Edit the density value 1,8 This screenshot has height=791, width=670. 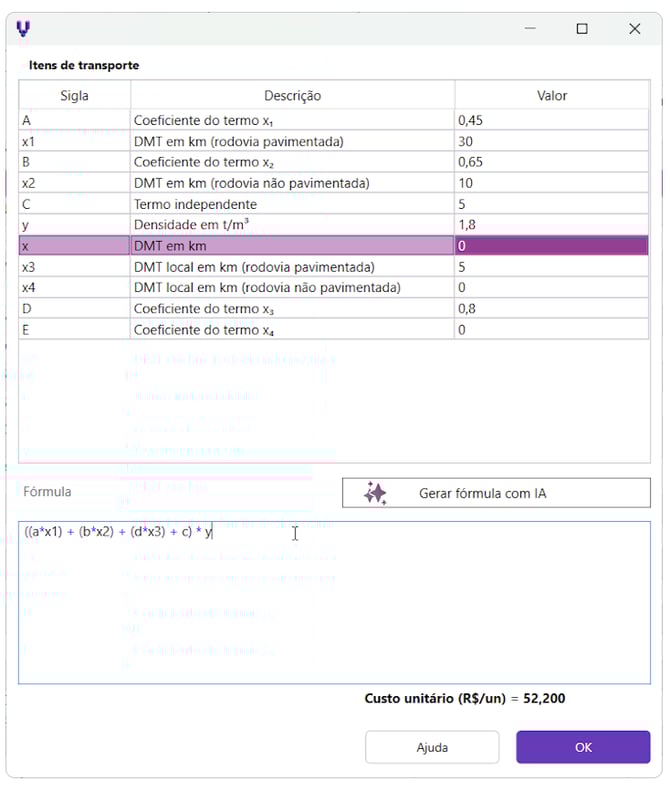point(551,225)
